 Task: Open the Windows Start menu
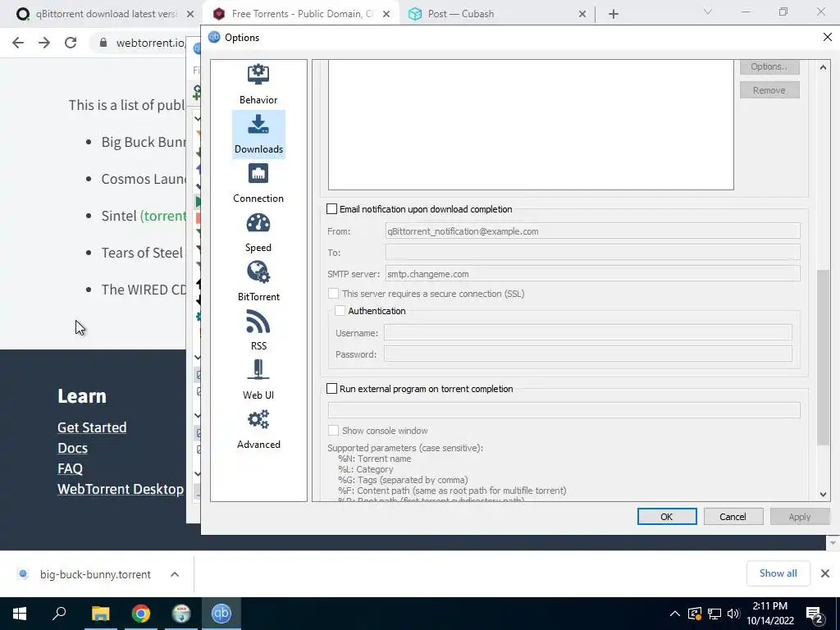pos(20,614)
